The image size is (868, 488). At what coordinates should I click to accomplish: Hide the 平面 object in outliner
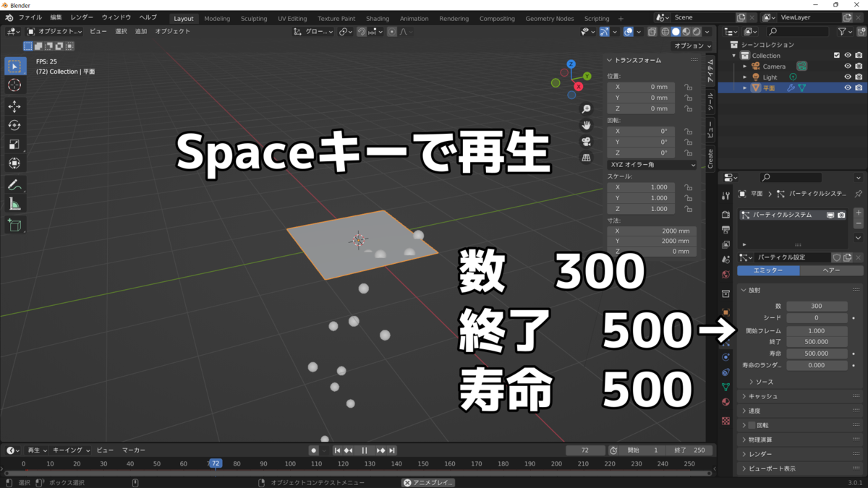click(x=848, y=87)
